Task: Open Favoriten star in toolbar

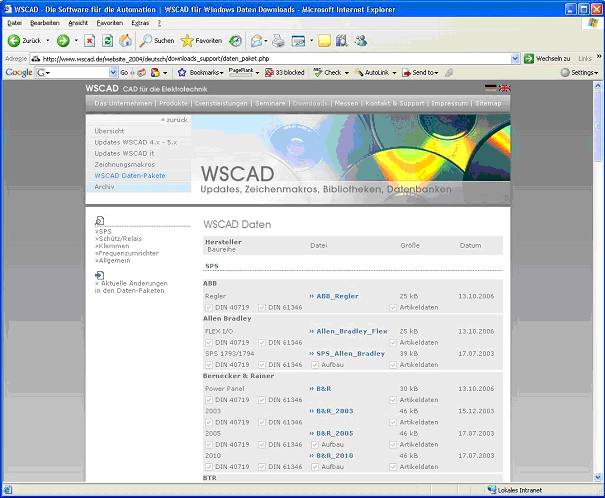Action: point(187,41)
